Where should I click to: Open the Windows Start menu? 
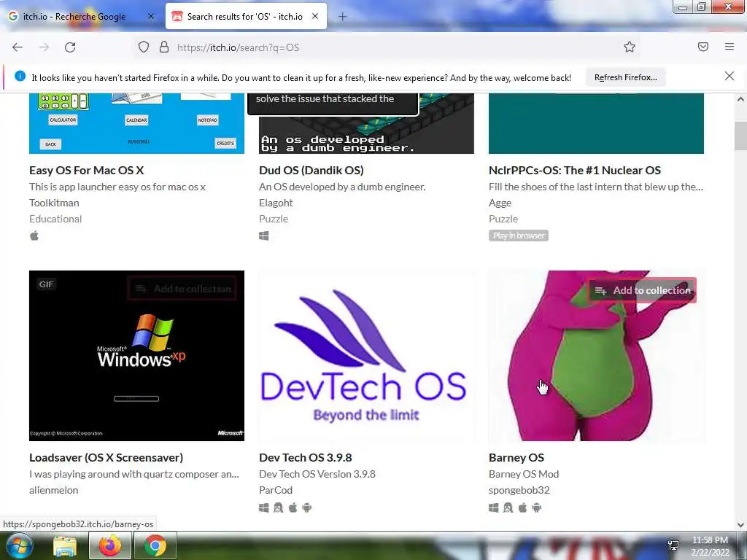coord(19,545)
